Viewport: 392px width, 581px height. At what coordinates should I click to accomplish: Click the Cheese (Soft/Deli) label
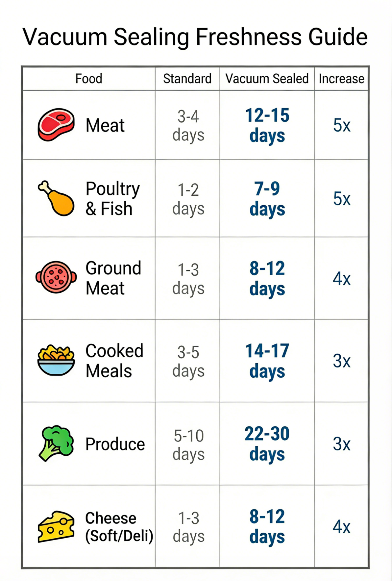pyautogui.click(x=119, y=527)
